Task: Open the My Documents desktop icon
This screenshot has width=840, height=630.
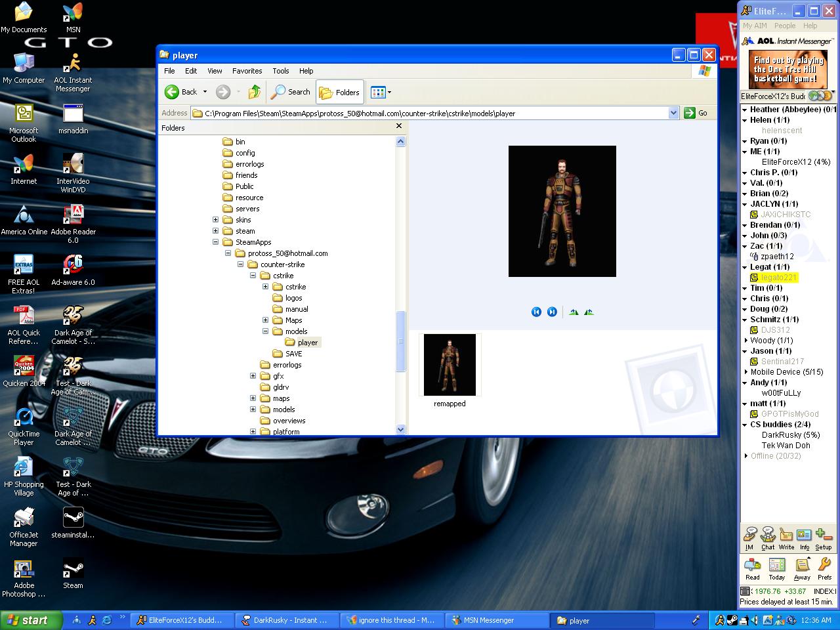Action: pos(24,18)
